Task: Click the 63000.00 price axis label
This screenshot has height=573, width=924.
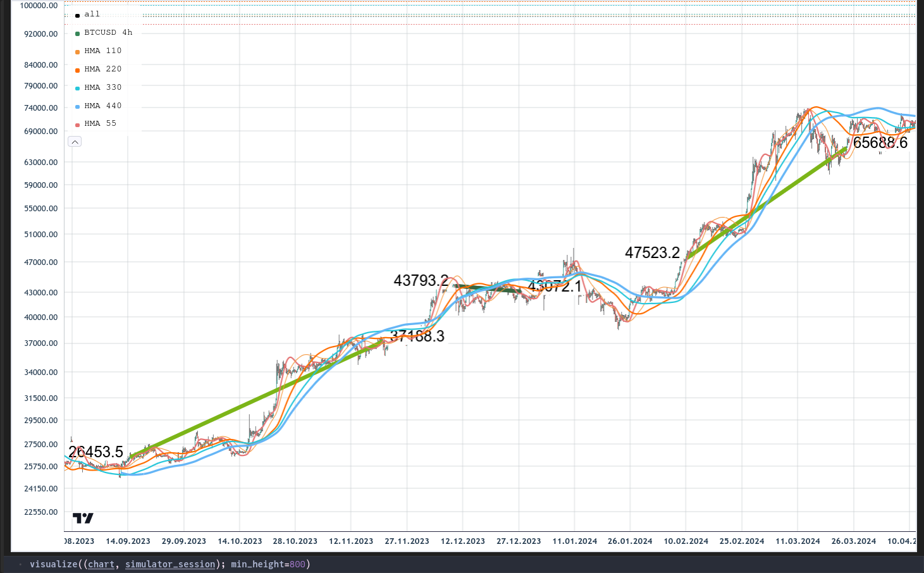Action: coord(41,162)
